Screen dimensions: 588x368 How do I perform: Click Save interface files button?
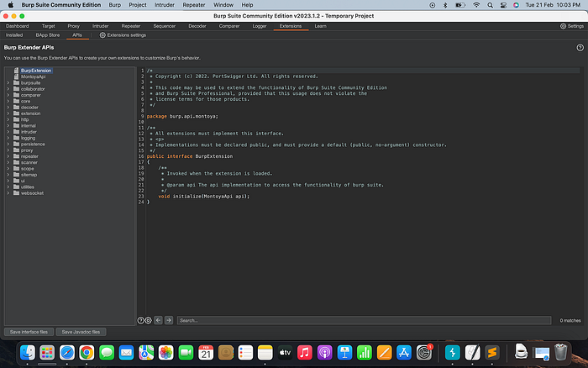(29, 332)
